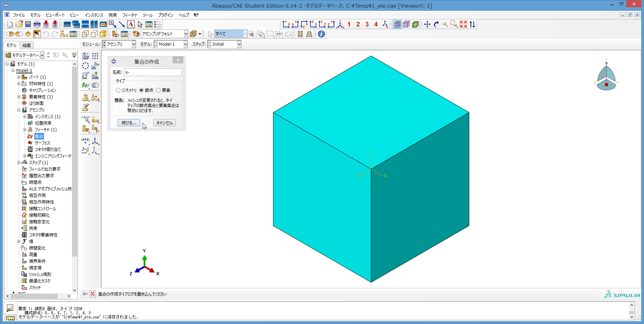Select the Rotate Instance tool
Viewport: 644px width, 324px height.
(x=85, y=75)
